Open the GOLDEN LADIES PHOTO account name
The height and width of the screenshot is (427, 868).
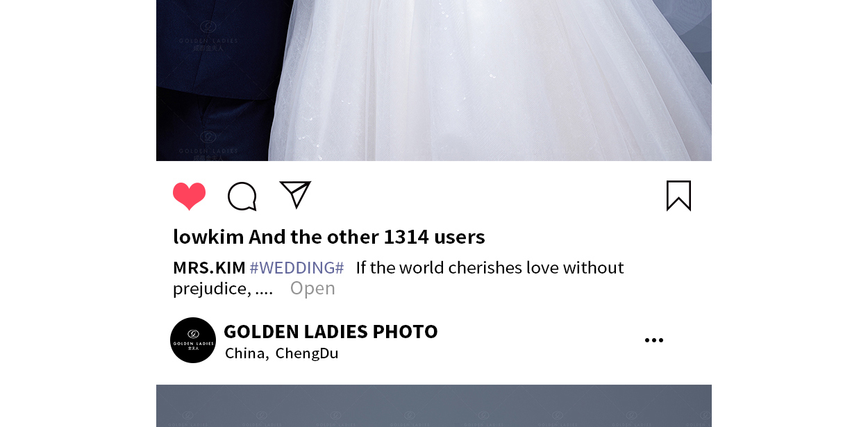coord(331,331)
